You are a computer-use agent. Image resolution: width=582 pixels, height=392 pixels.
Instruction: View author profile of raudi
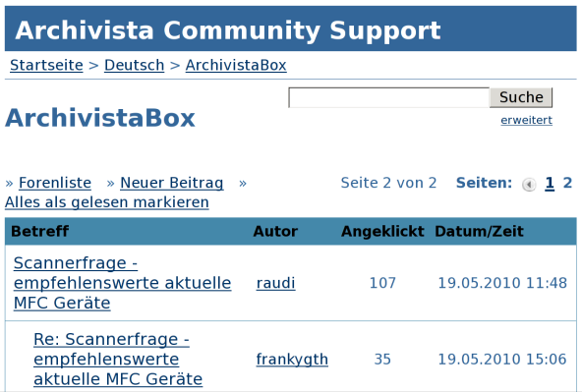click(x=276, y=283)
